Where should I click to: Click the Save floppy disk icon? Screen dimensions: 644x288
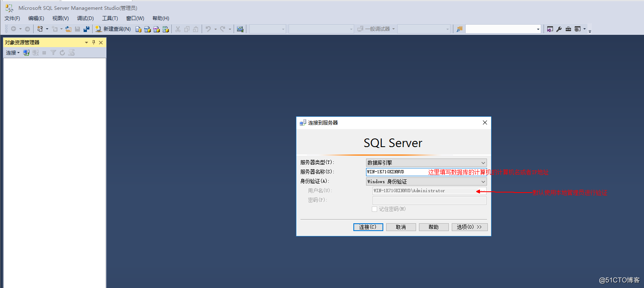click(x=77, y=29)
